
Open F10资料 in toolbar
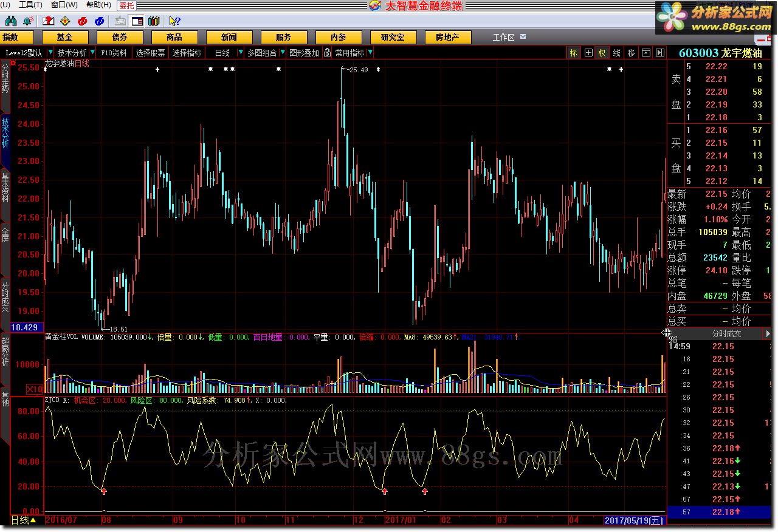[x=114, y=53]
